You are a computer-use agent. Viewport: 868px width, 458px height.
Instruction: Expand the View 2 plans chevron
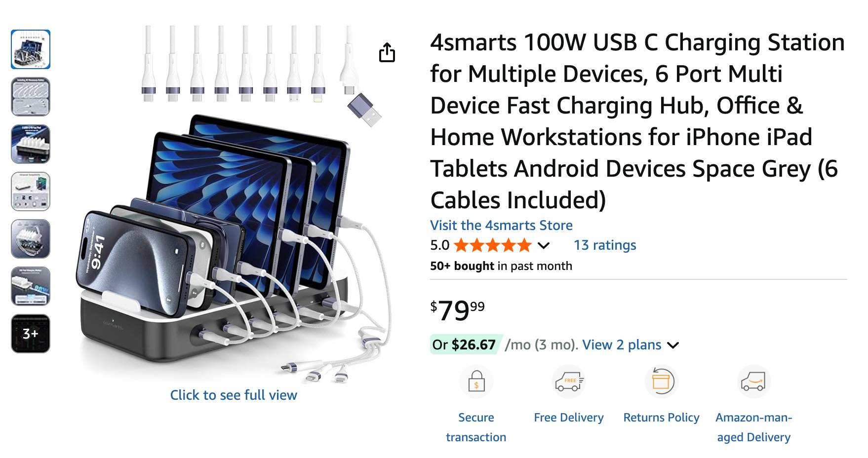click(x=673, y=345)
